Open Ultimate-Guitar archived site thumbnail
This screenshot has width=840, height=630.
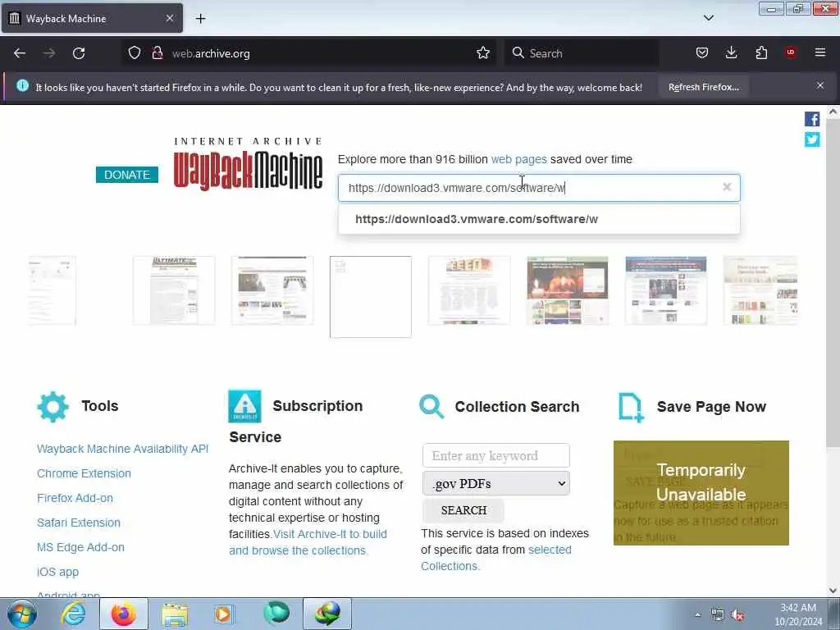[174, 290]
